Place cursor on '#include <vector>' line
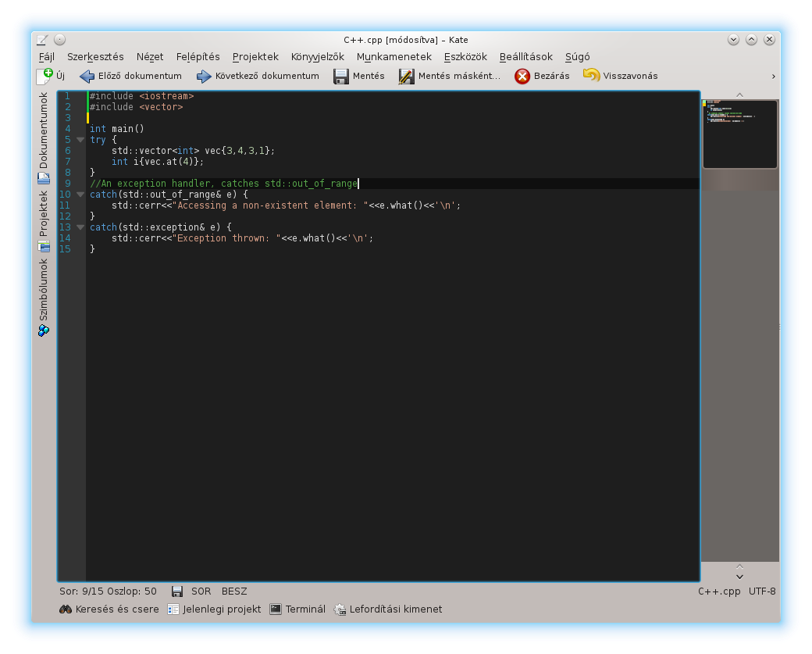 136,107
